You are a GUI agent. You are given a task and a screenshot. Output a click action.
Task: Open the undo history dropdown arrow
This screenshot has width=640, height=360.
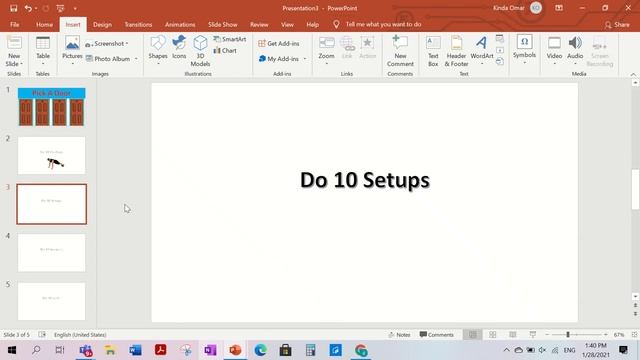(x=36, y=9)
